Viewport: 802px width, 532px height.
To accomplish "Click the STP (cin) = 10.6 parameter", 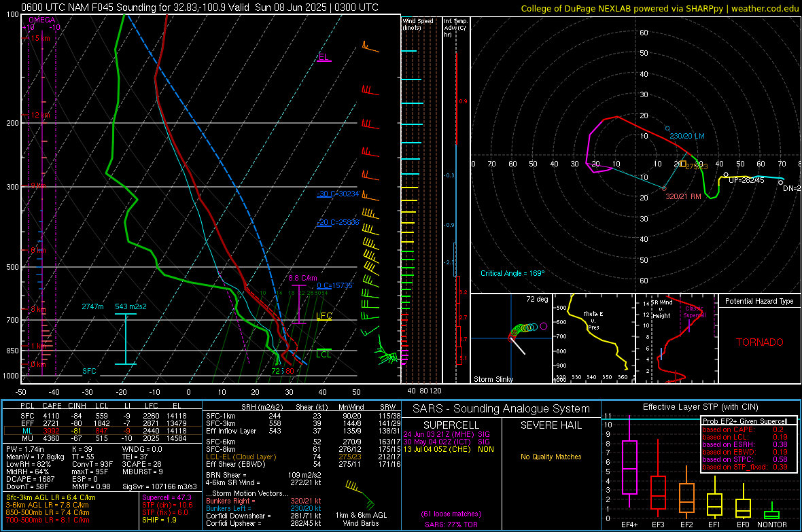I will [167, 505].
